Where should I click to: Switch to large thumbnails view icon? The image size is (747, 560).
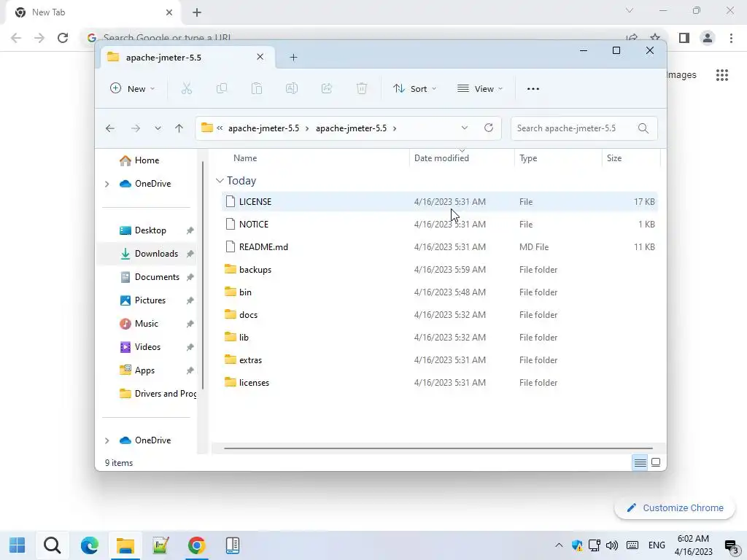[656, 462]
